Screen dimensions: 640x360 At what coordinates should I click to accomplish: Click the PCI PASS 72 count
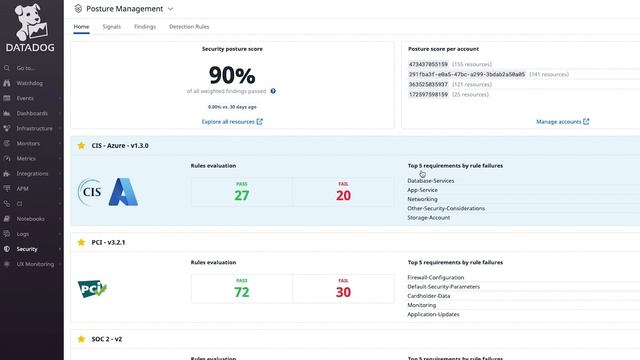click(x=242, y=292)
